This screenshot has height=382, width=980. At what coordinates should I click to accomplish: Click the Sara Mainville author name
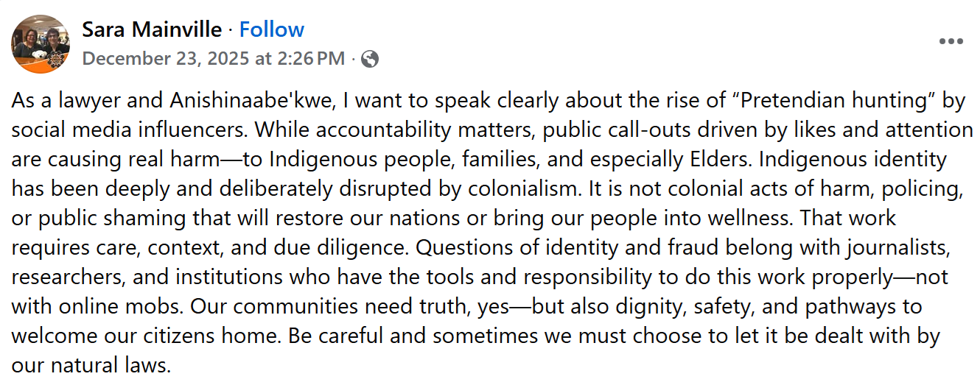(x=152, y=29)
